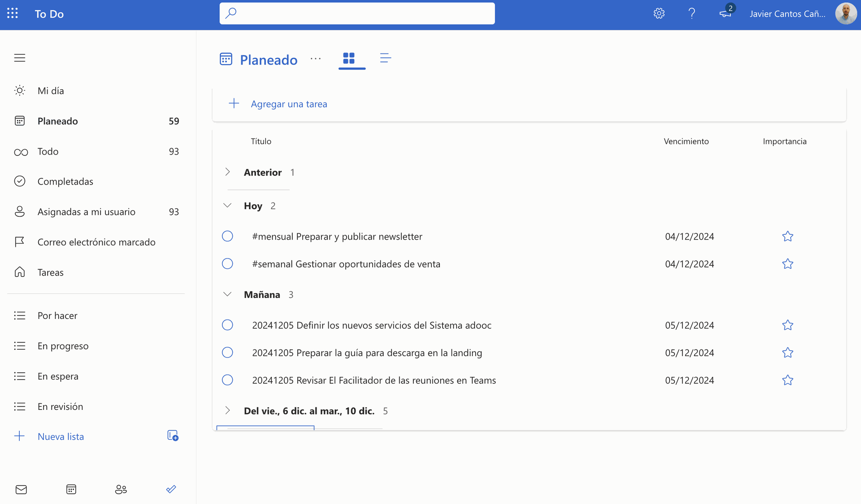Open the Settings gear icon
The image size is (861, 504).
659,13
